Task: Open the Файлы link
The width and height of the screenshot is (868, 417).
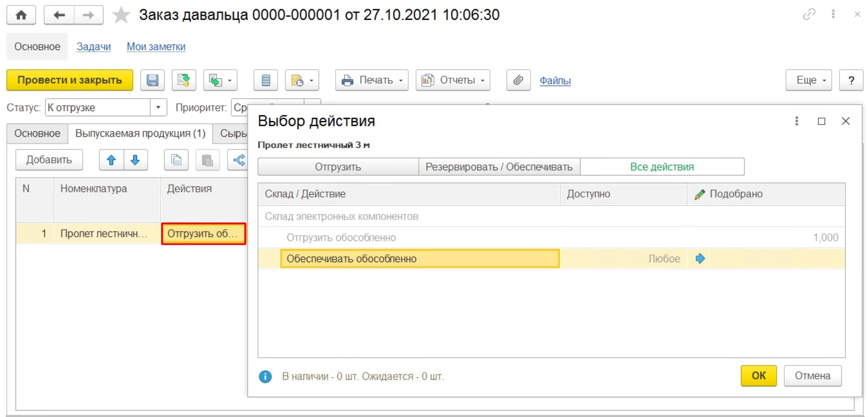Action: [555, 81]
